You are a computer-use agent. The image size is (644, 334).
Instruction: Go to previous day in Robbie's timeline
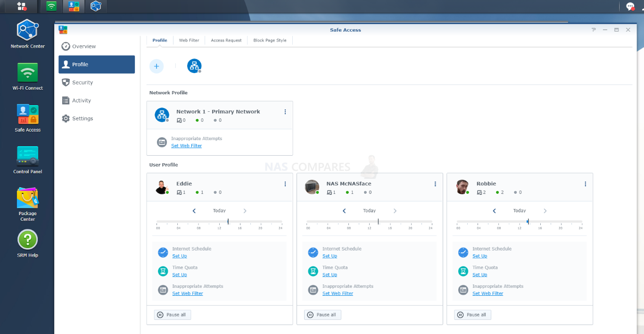495,211
